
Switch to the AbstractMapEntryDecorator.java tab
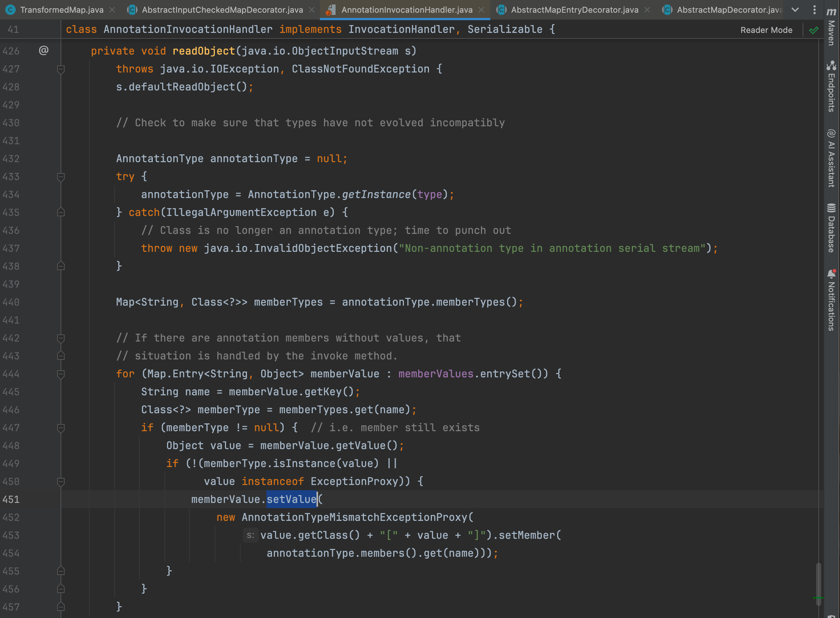(574, 10)
